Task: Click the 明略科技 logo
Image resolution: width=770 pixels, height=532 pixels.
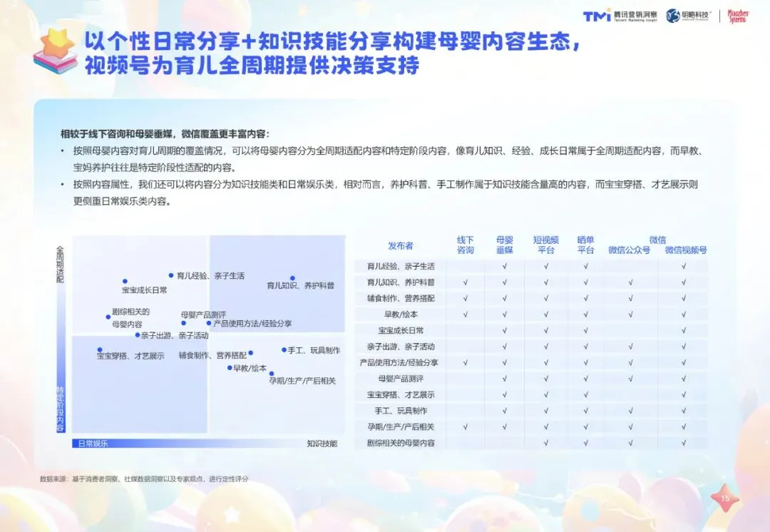Action: coord(688,15)
